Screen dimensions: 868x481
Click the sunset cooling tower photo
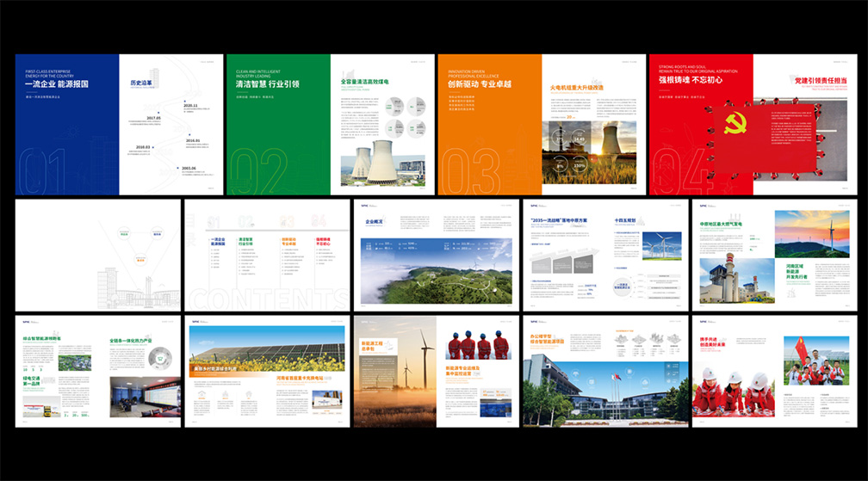(x=589, y=152)
